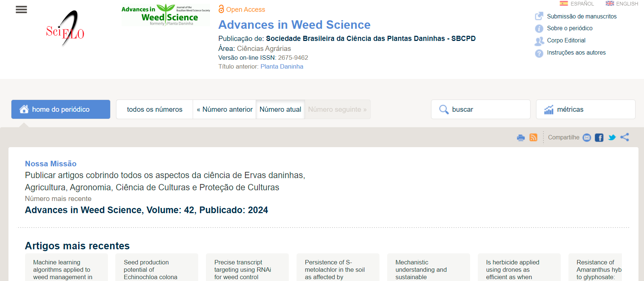Image resolution: width=644 pixels, height=281 pixels.
Task: Click the Open Access lock icon
Action: [221, 9]
